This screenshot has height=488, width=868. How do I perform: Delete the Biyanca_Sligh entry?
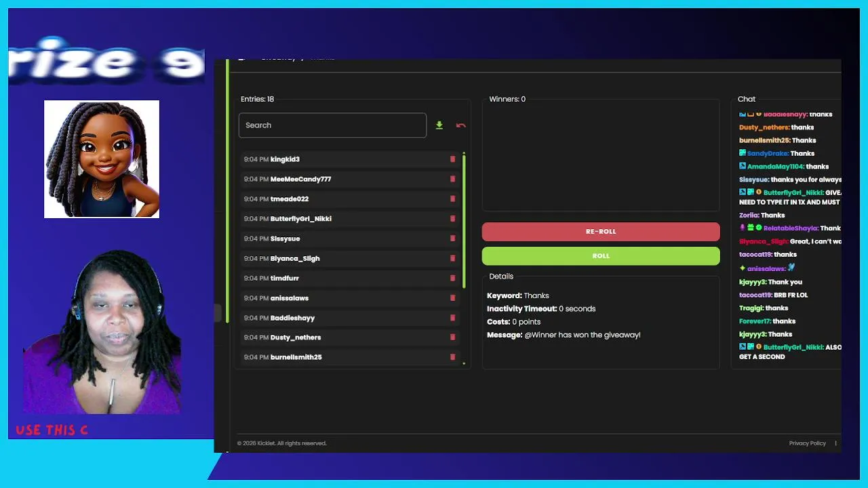pyautogui.click(x=453, y=258)
